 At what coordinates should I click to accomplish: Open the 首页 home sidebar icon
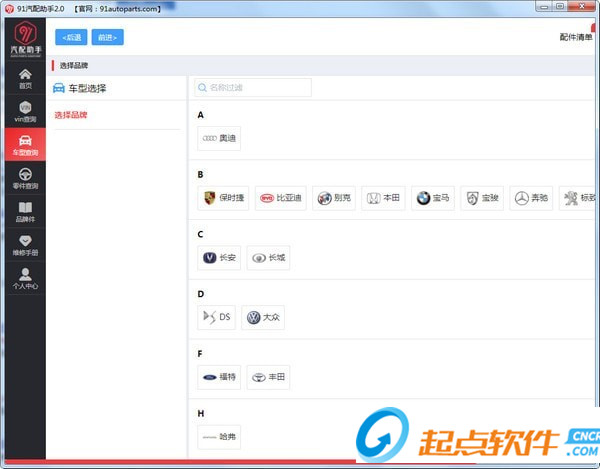[x=25, y=78]
